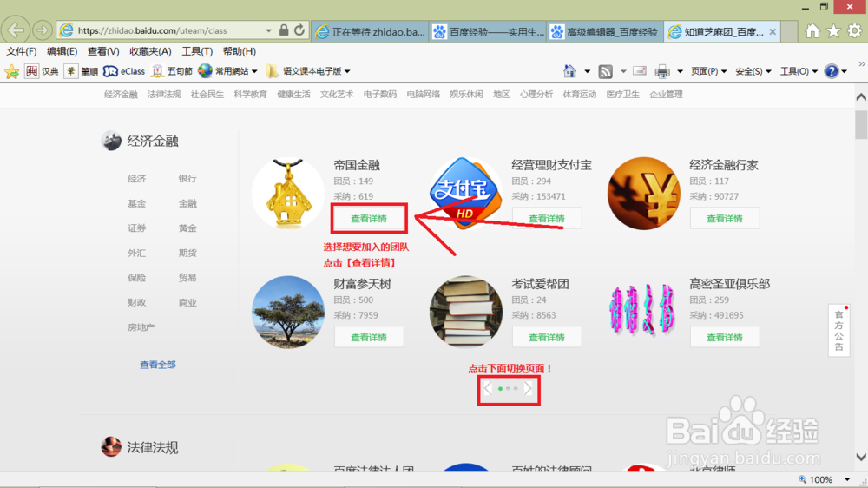Click 查看详情 for 高密圣亚俱乐部
Viewport: 868px width, 488px height.
[725, 337]
